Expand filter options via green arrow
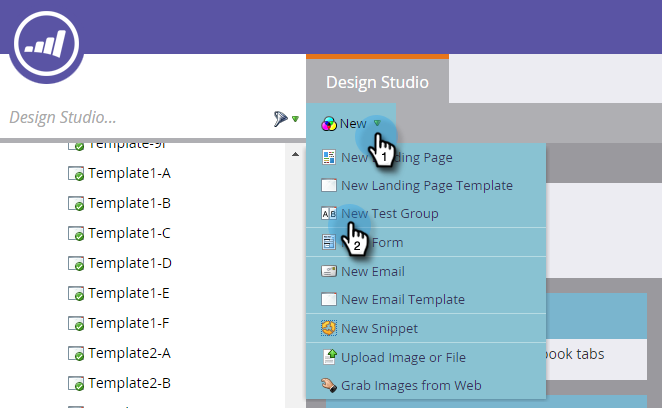The width and height of the screenshot is (662, 408). tap(296, 119)
